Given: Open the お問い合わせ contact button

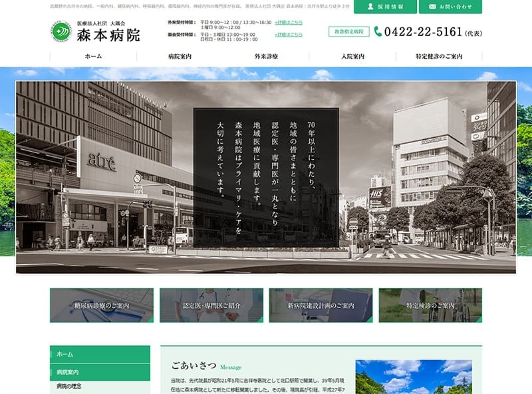Looking at the screenshot, I should click(450, 7).
